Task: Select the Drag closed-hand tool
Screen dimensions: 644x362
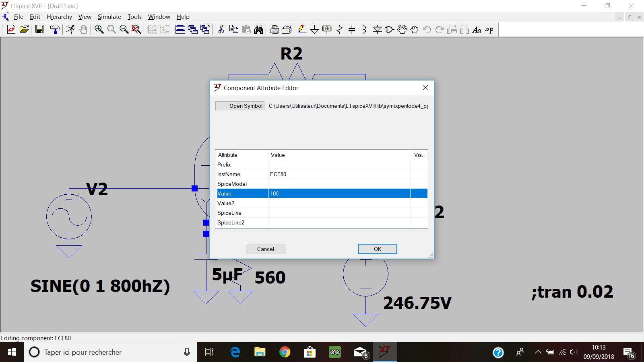Action: [x=415, y=29]
